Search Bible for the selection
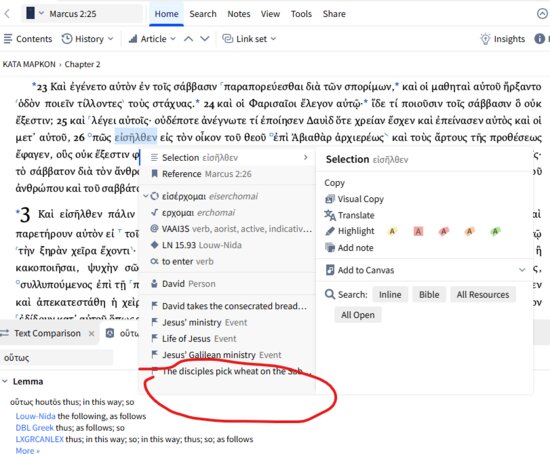The height and width of the screenshot is (455, 550). click(429, 294)
